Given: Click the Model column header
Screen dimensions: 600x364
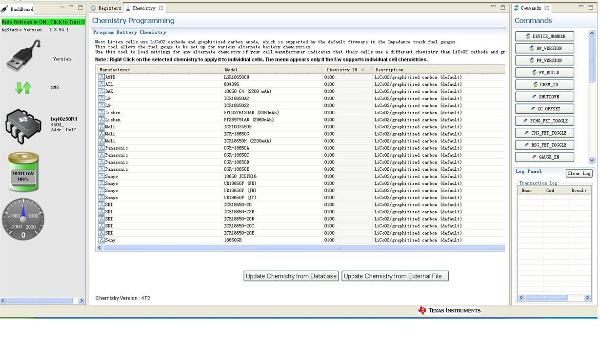Looking at the screenshot, I should click(271, 70).
